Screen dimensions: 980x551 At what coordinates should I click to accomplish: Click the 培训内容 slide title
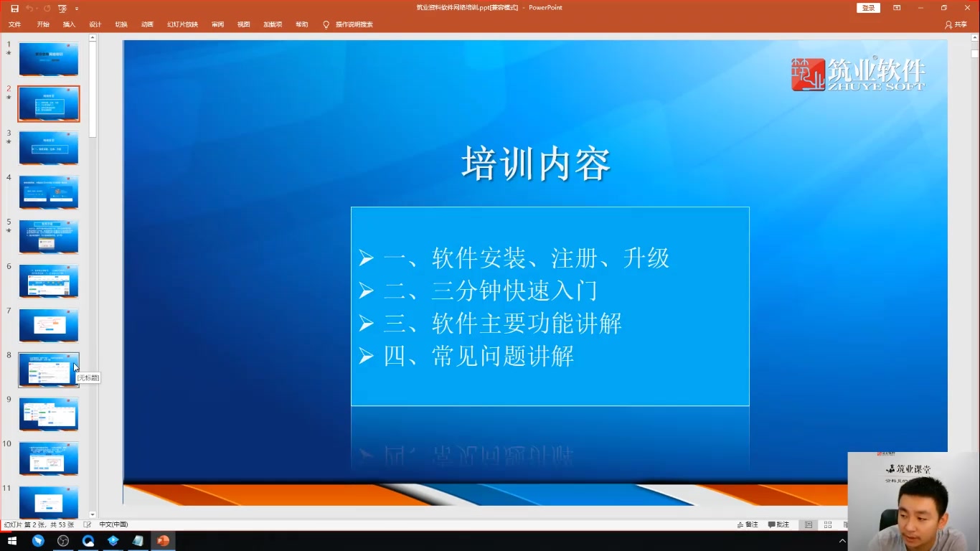coord(536,164)
